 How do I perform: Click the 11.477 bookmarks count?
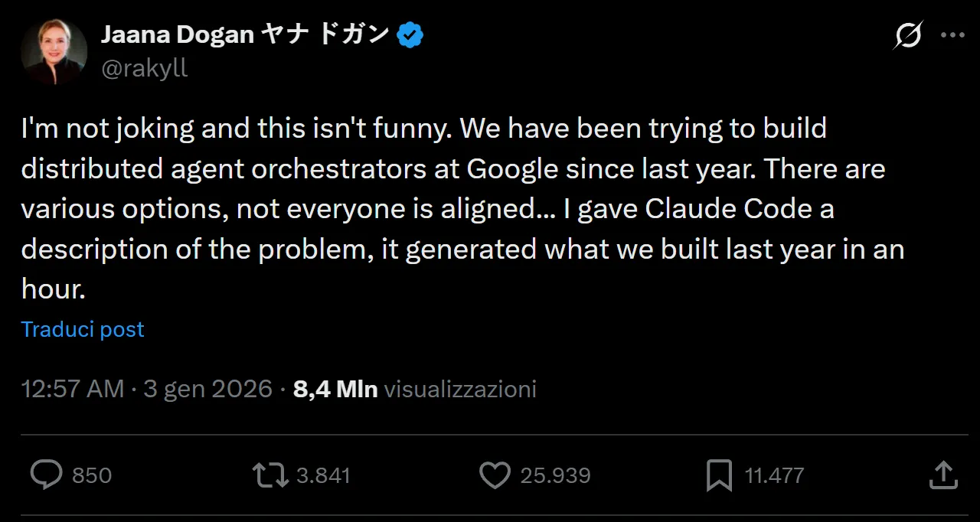[x=774, y=475]
